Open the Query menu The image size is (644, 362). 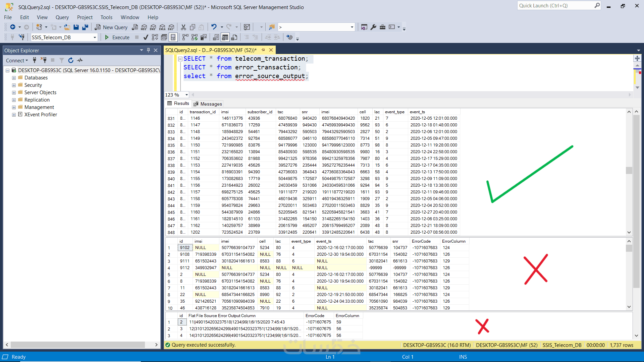click(x=62, y=17)
